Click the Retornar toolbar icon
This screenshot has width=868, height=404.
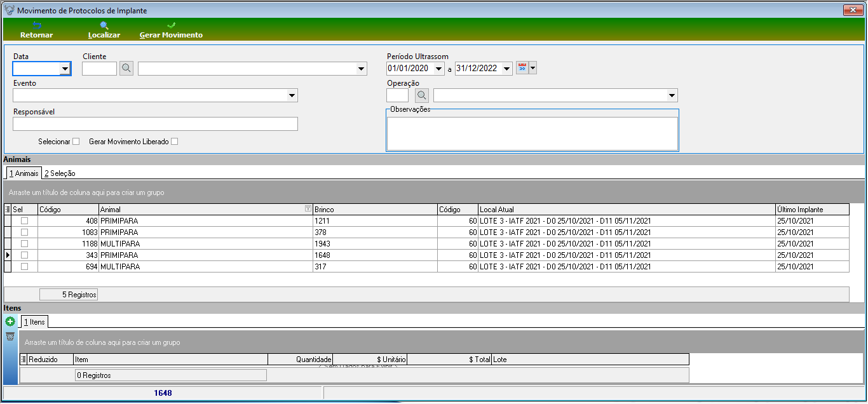click(x=36, y=25)
